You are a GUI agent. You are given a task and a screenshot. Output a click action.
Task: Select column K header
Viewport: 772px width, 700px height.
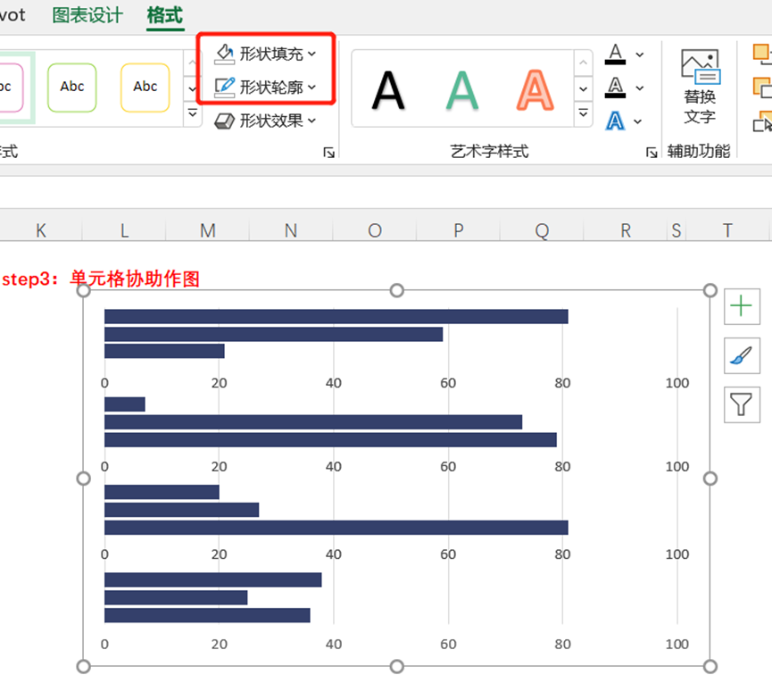click(41, 230)
